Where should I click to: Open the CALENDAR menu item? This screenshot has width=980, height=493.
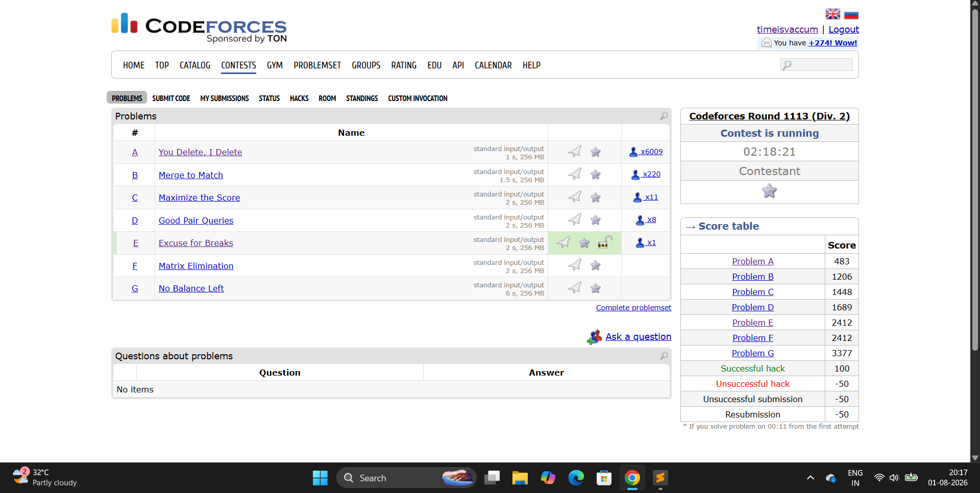pos(493,65)
